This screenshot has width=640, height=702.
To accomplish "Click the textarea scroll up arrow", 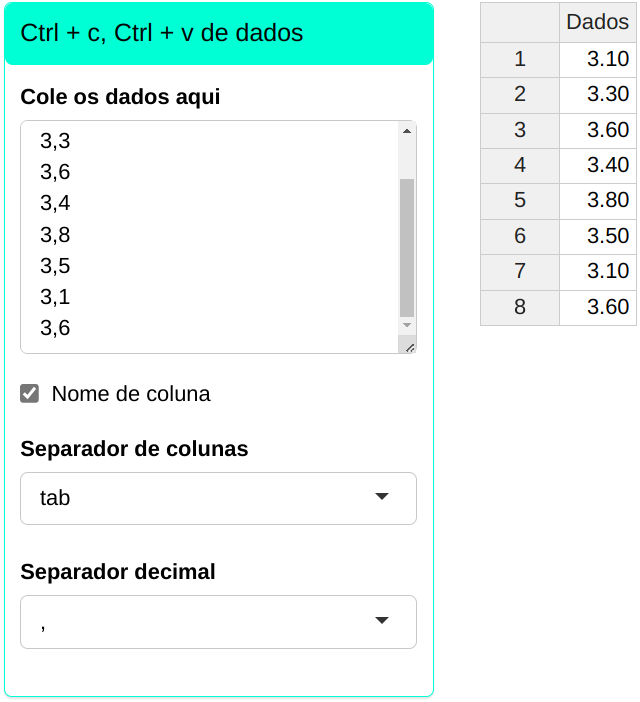I will [x=406, y=131].
